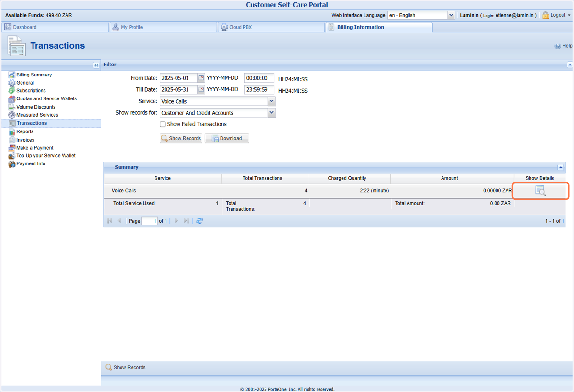574x392 pixels.
Task: Sort by Charged Quantity column
Action: pyautogui.click(x=350, y=178)
